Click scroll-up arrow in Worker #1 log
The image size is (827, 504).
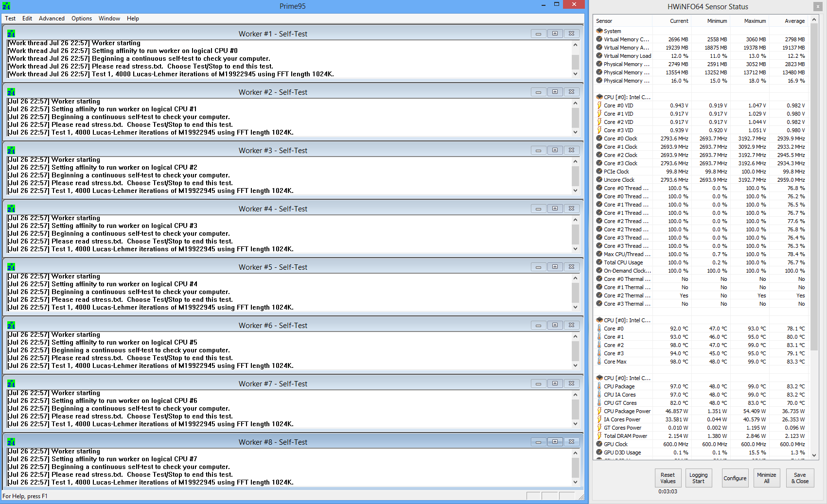[575, 45]
